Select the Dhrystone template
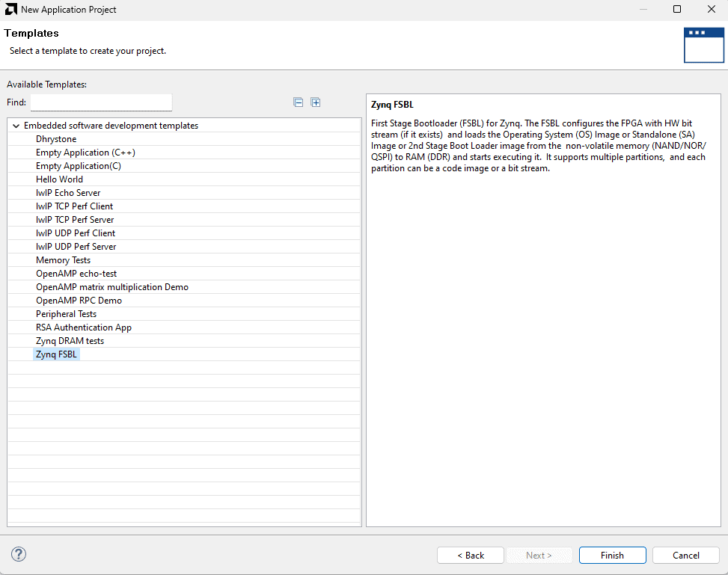728x575 pixels. pyautogui.click(x=56, y=139)
